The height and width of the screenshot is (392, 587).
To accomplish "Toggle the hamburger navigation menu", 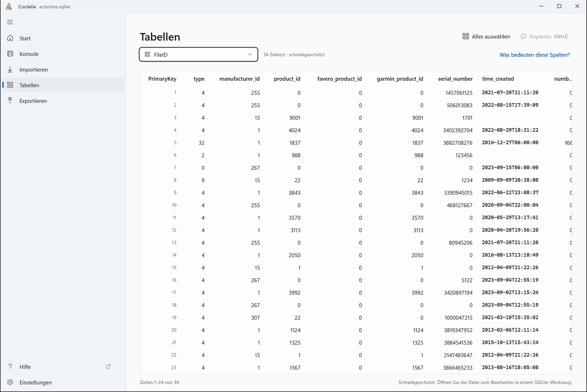I will coord(10,22).
